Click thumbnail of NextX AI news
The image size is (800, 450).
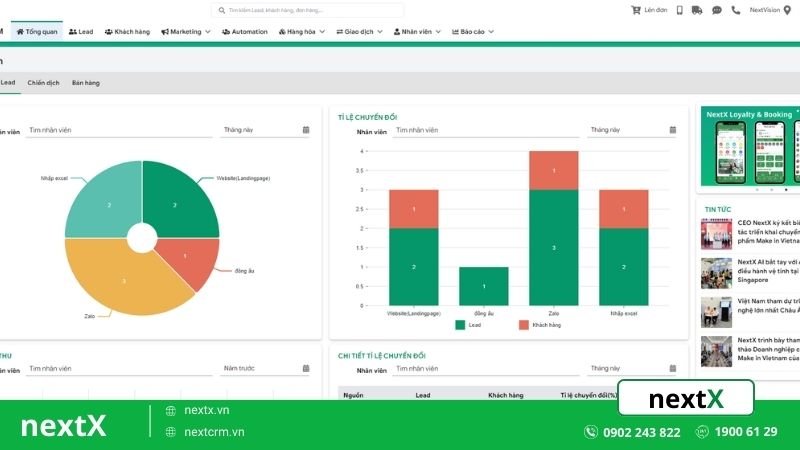coord(716,273)
